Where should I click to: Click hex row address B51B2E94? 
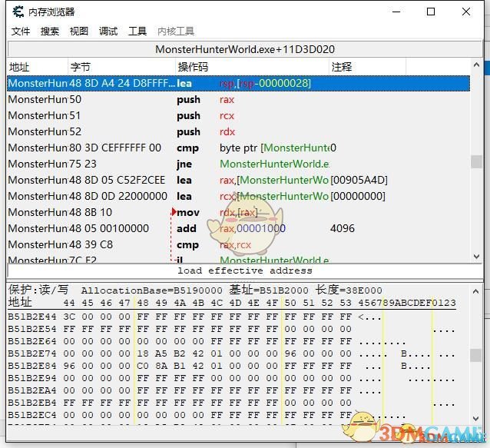pyautogui.click(x=32, y=378)
